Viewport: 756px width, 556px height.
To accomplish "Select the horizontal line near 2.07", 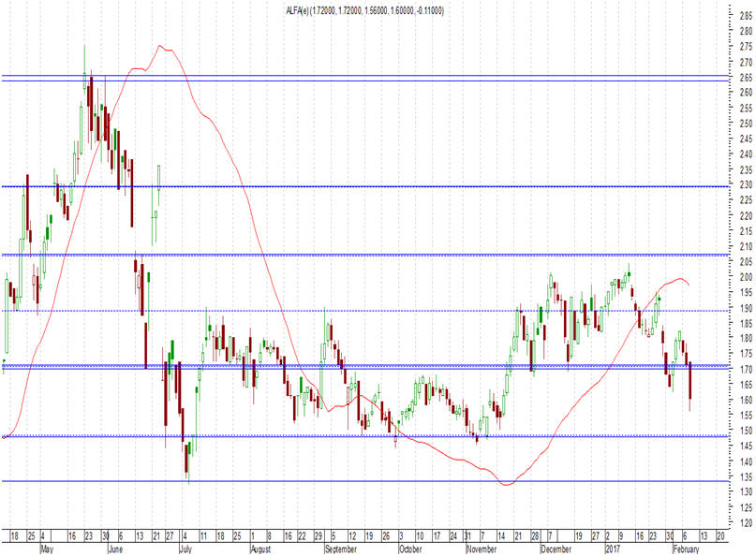I will pos(366,255).
